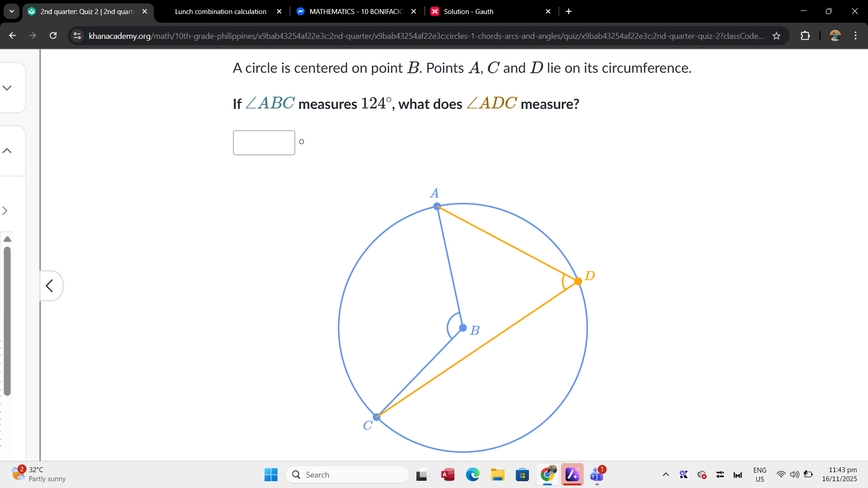The image size is (868, 488).
Task: Expand hidden system tray icons
Action: point(665,474)
